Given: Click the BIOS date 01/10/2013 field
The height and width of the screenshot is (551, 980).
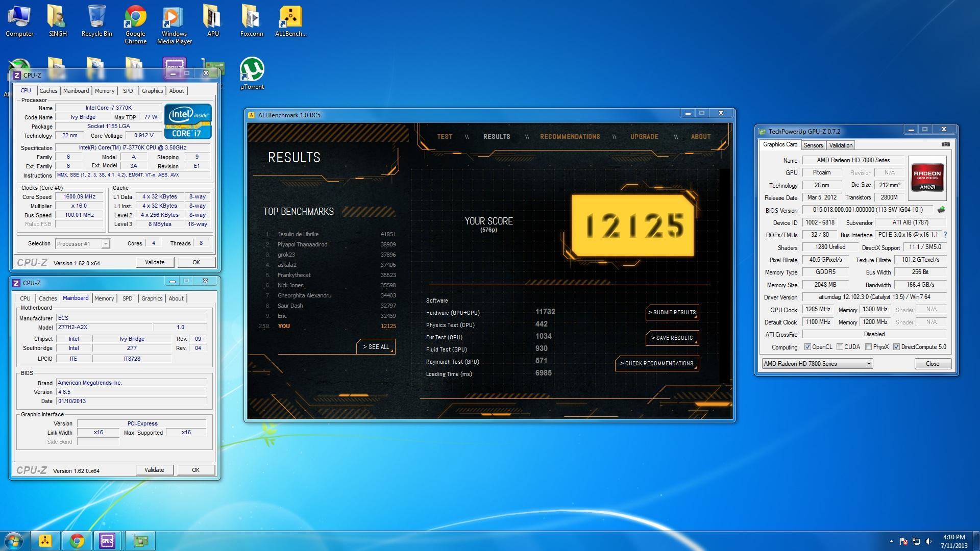Looking at the screenshot, I should [132, 401].
